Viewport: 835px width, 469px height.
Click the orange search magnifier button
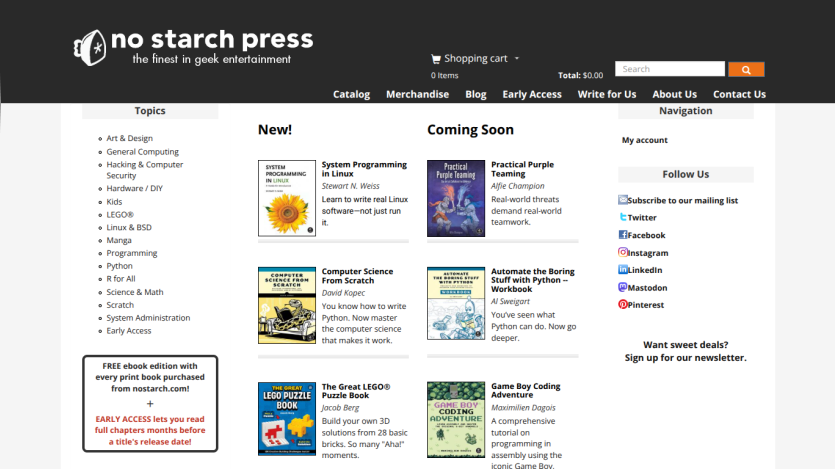[x=746, y=69]
